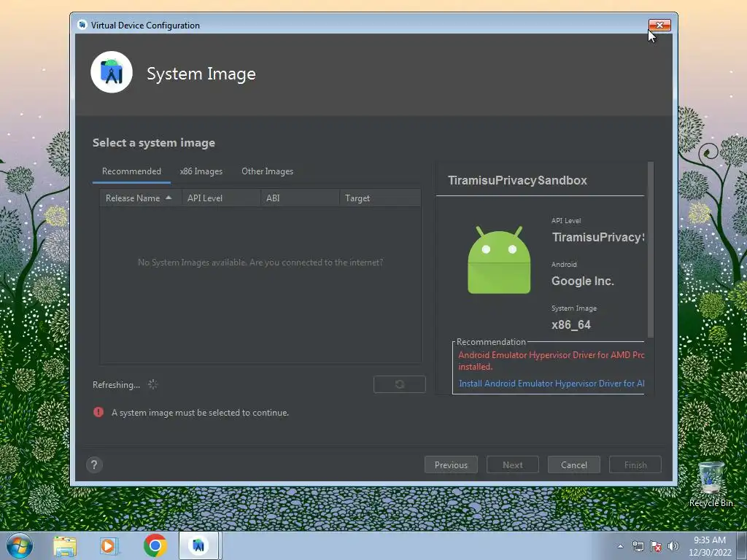Launch Google Chrome from taskbar
This screenshot has width=747, height=560.
pyautogui.click(x=155, y=545)
